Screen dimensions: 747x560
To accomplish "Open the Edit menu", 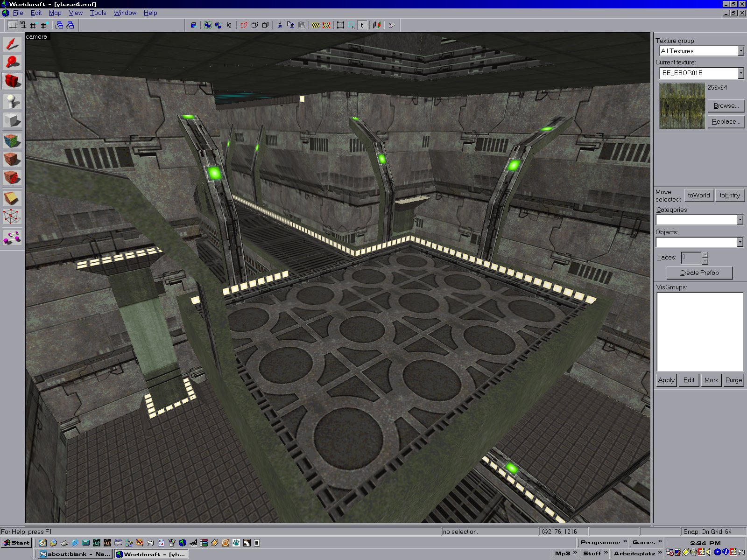I will pyautogui.click(x=36, y=13).
